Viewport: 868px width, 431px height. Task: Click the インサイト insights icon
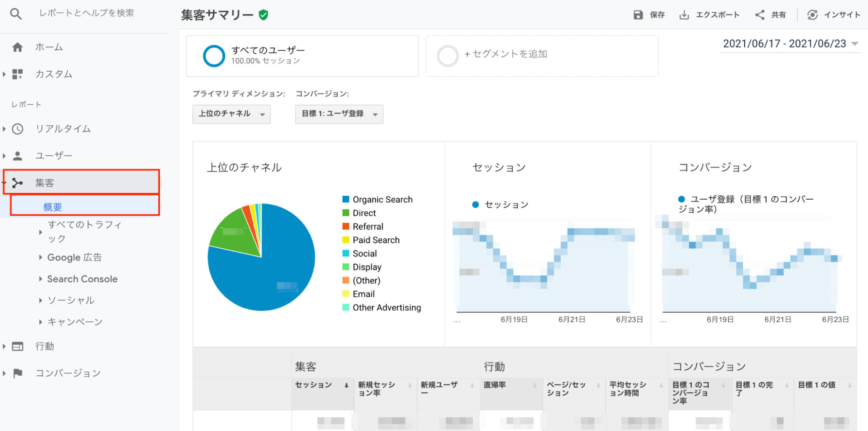pos(812,15)
